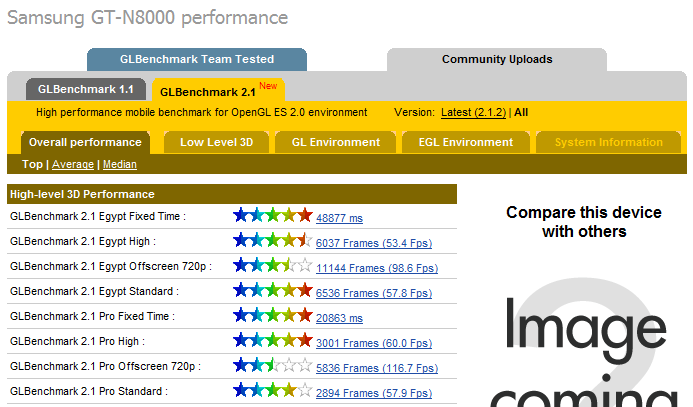The width and height of the screenshot is (693, 407).
Task: Click the 'GLBenchmark 2.1 Pro High' label
Action: click(77, 341)
